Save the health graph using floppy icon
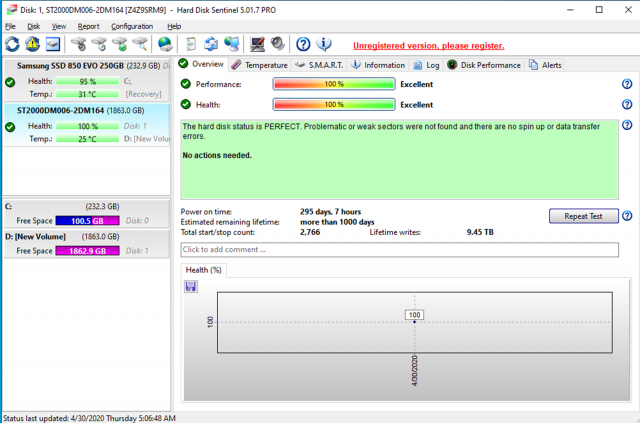 tap(191, 286)
